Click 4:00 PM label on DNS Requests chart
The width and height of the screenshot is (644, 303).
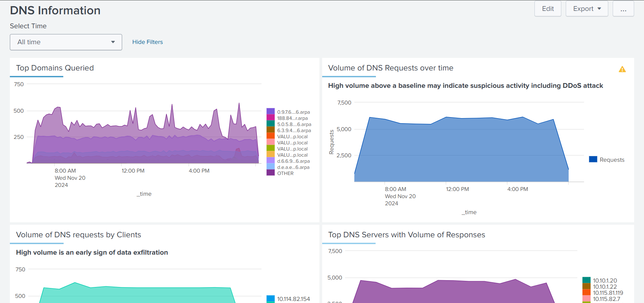[x=517, y=189]
